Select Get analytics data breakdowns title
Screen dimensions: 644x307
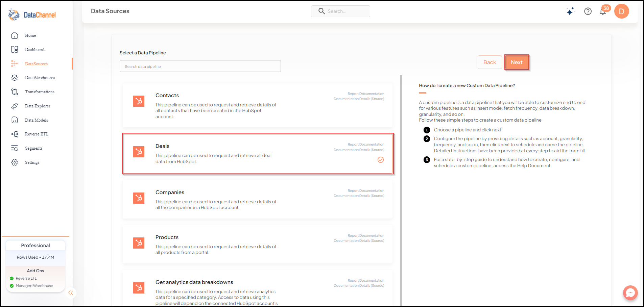[194, 282]
